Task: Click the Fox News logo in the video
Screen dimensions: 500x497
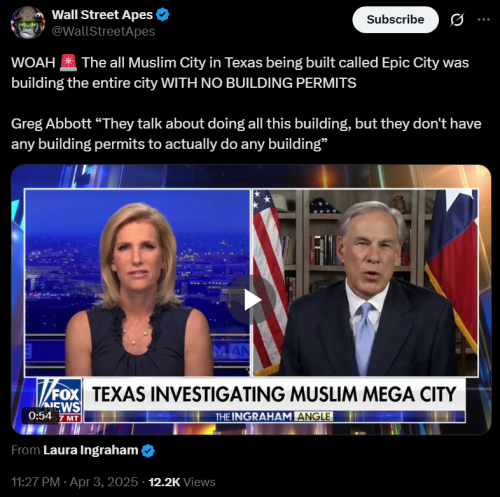Action: pos(59,399)
